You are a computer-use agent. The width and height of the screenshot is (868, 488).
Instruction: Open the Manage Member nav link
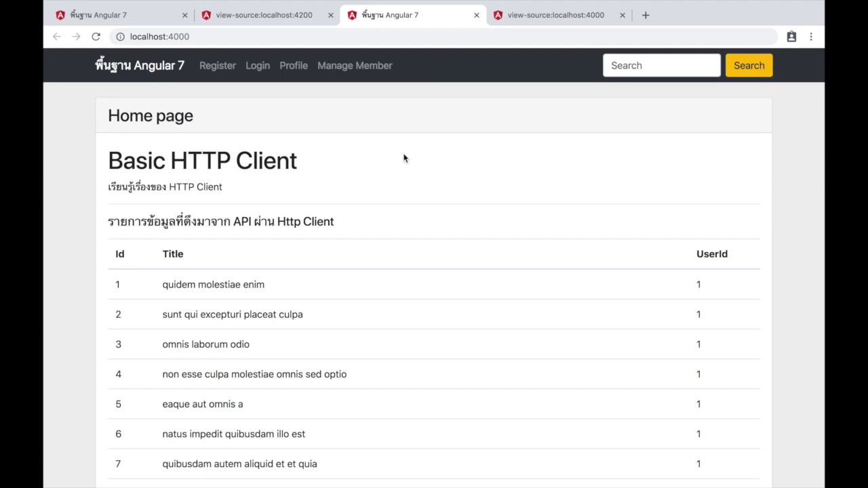tap(355, 66)
